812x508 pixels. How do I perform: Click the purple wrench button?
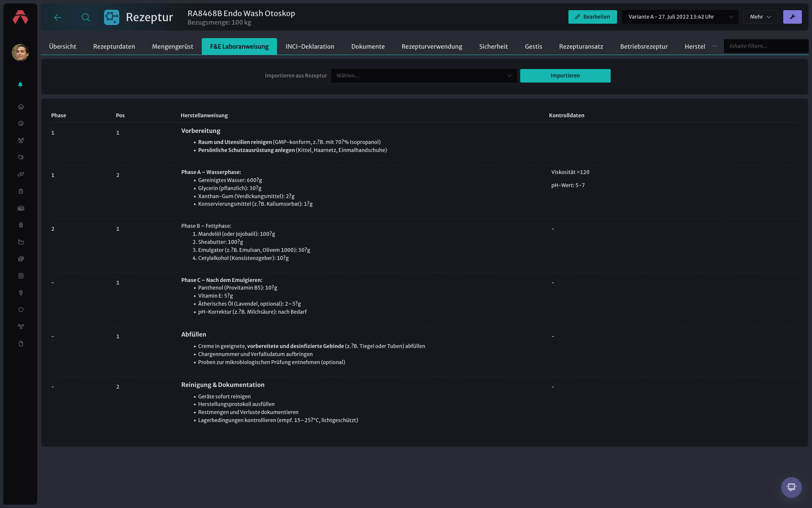(792, 17)
